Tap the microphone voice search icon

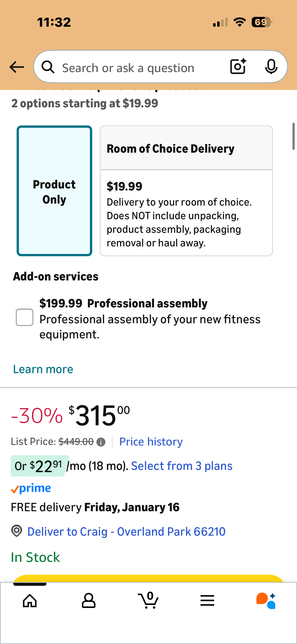271,67
